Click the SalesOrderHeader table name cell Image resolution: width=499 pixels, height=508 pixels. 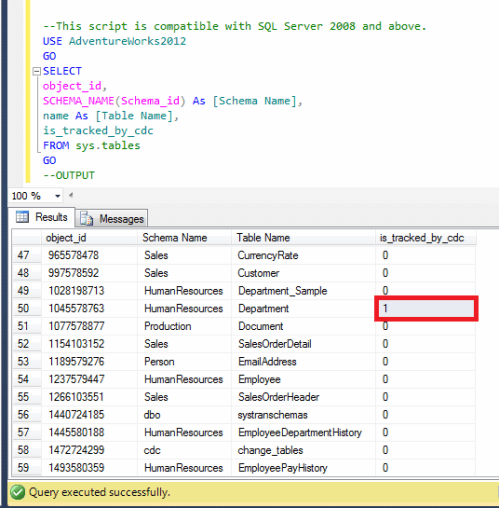pos(303,397)
